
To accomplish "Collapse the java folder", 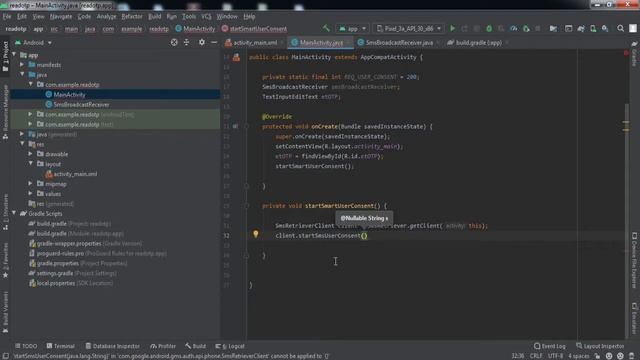I will (22, 74).
